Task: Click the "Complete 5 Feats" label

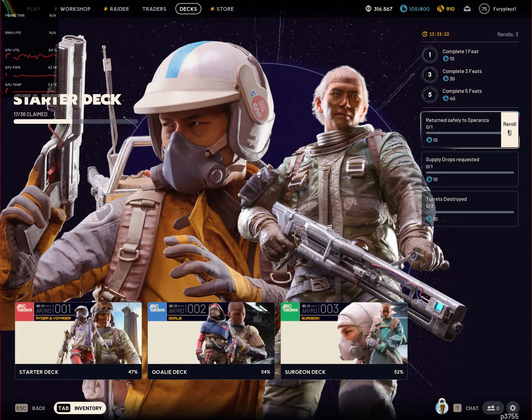Action: (462, 91)
